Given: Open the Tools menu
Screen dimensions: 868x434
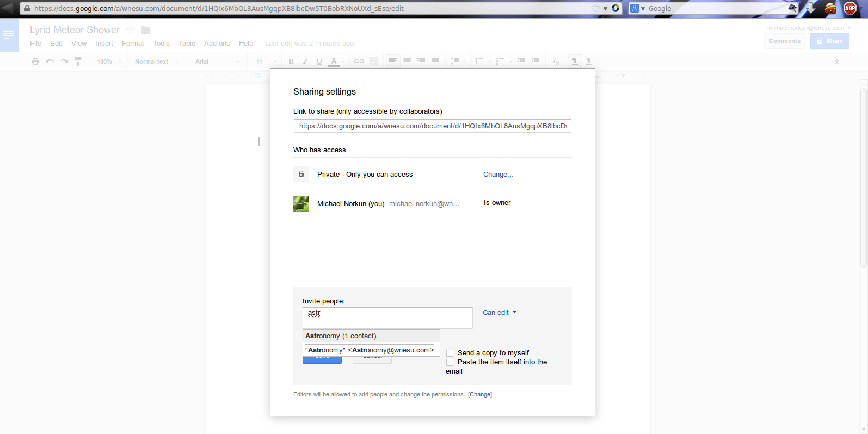Looking at the screenshot, I should pyautogui.click(x=161, y=44).
